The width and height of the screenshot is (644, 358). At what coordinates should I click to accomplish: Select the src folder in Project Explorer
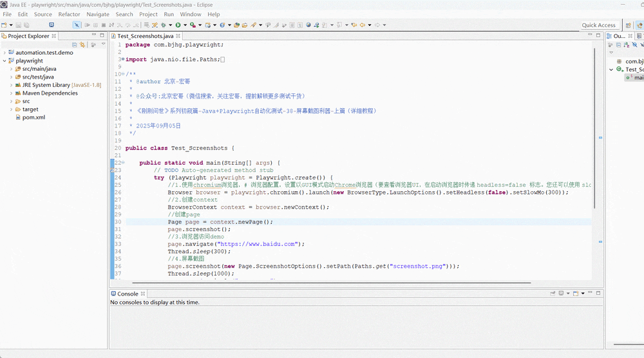point(26,101)
